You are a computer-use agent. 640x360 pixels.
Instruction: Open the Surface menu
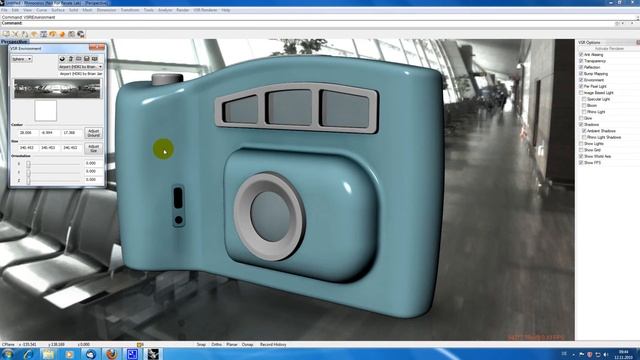click(x=58, y=10)
